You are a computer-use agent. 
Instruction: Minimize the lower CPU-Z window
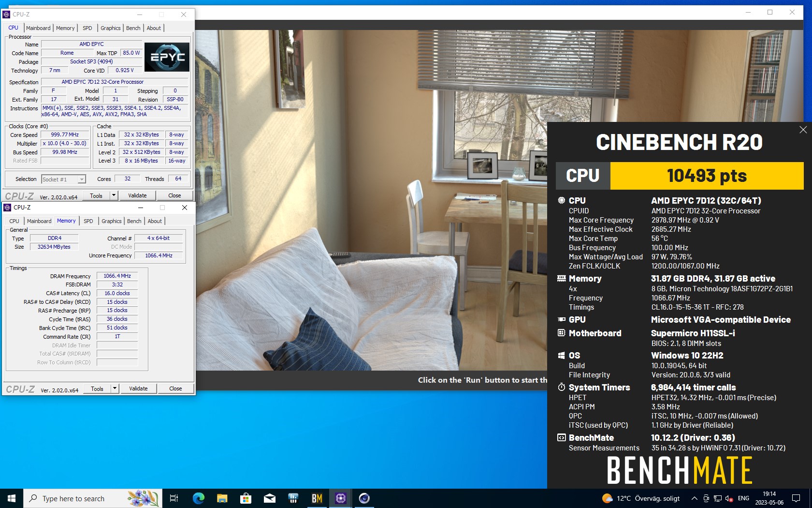click(x=141, y=208)
